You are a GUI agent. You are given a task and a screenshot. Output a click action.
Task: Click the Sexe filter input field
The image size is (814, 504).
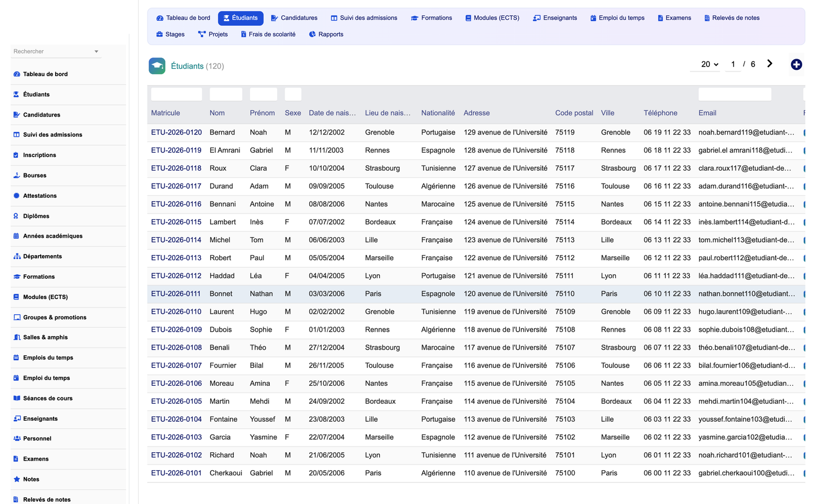[293, 94]
